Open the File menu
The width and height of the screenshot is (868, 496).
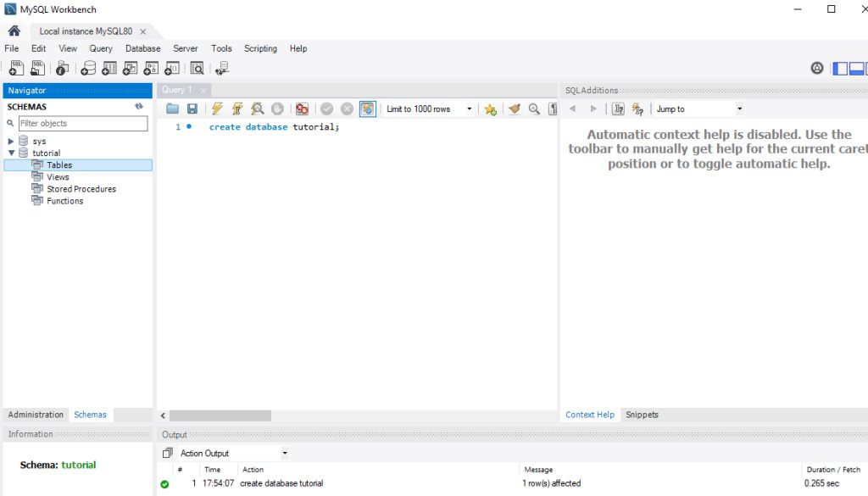pos(12,48)
